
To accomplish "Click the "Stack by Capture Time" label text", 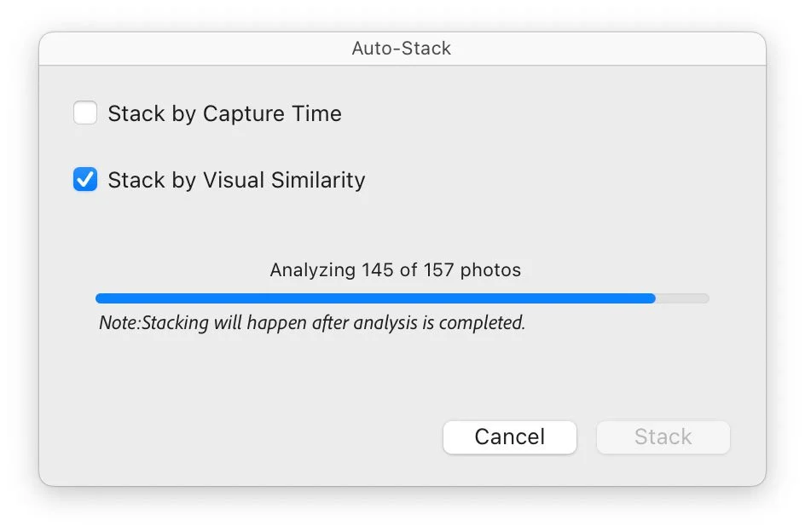I will pyautogui.click(x=224, y=113).
